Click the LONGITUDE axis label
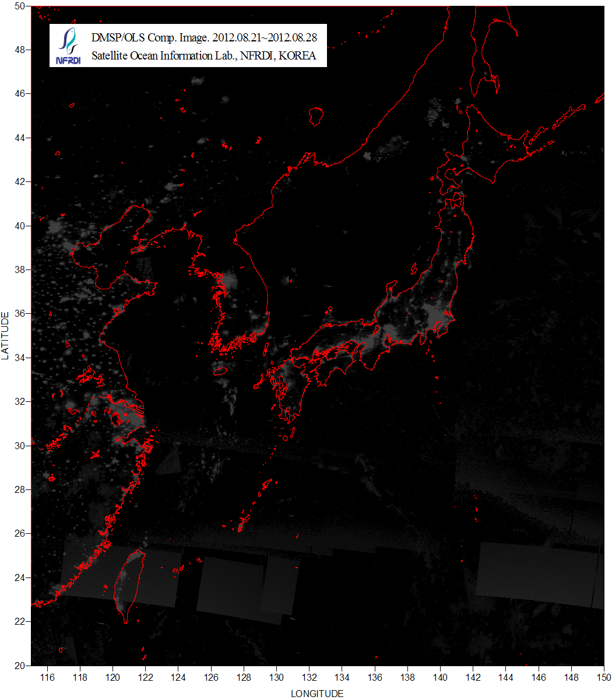Image resolution: width=612 pixels, height=700 pixels. [x=317, y=694]
